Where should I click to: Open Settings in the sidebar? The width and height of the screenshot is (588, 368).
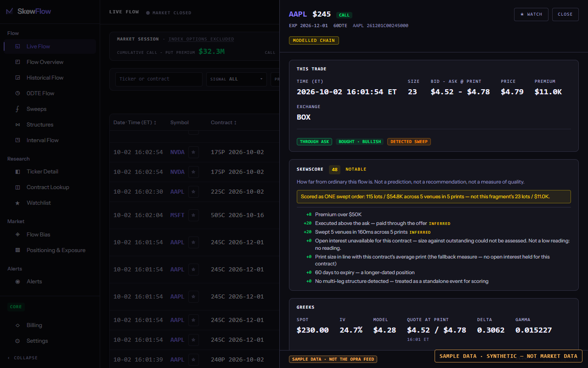pos(50,341)
